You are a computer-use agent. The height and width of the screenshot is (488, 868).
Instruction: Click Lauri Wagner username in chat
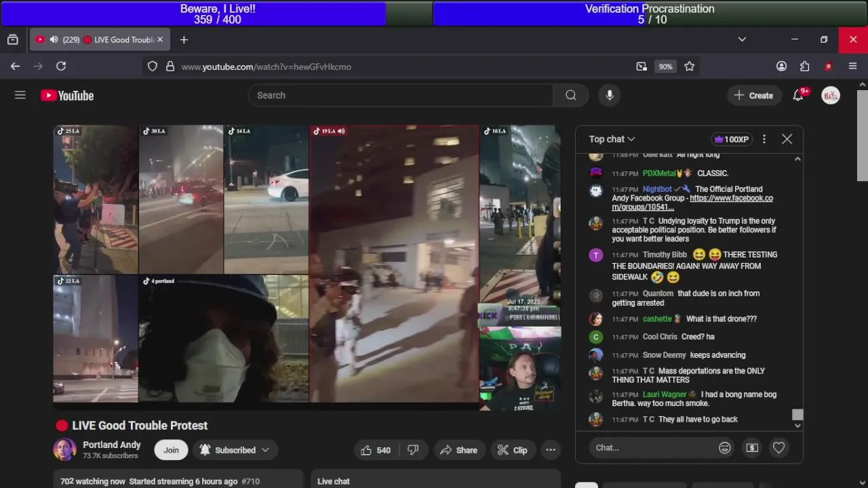[665, 394]
